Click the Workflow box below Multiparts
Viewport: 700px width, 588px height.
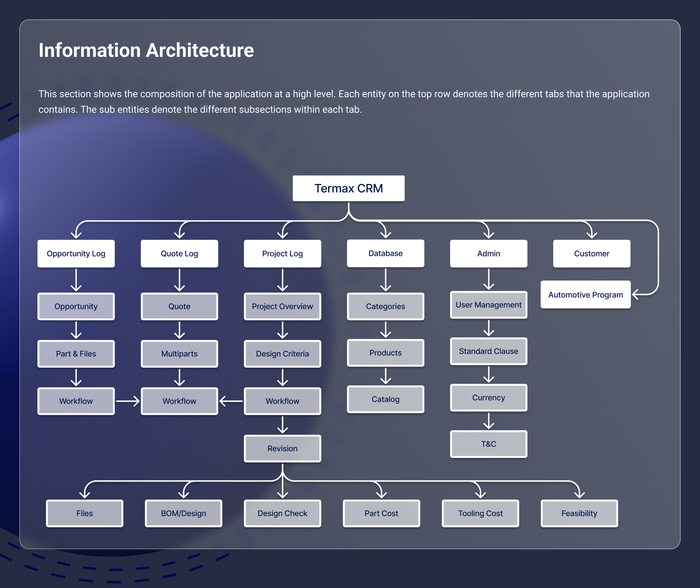point(179,401)
